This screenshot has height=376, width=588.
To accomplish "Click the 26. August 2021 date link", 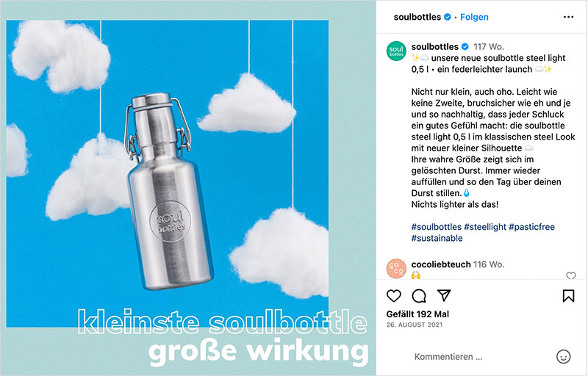I will click(415, 325).
